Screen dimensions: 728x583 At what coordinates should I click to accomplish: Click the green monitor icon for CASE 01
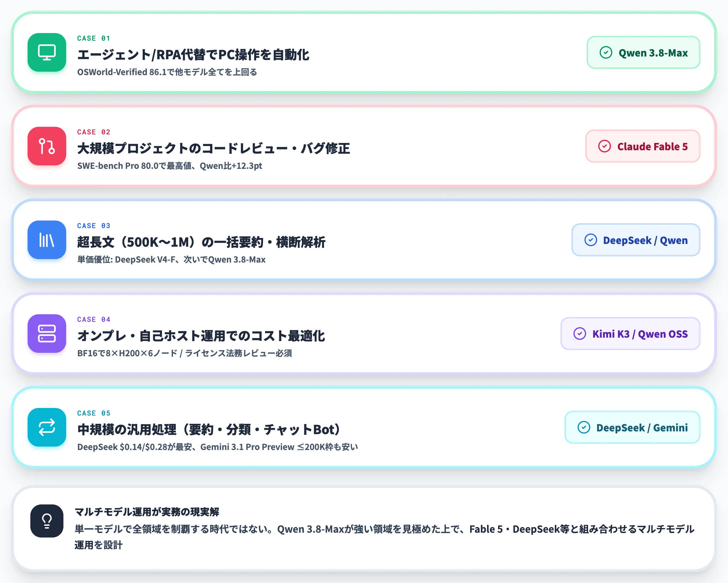point(47,52)
